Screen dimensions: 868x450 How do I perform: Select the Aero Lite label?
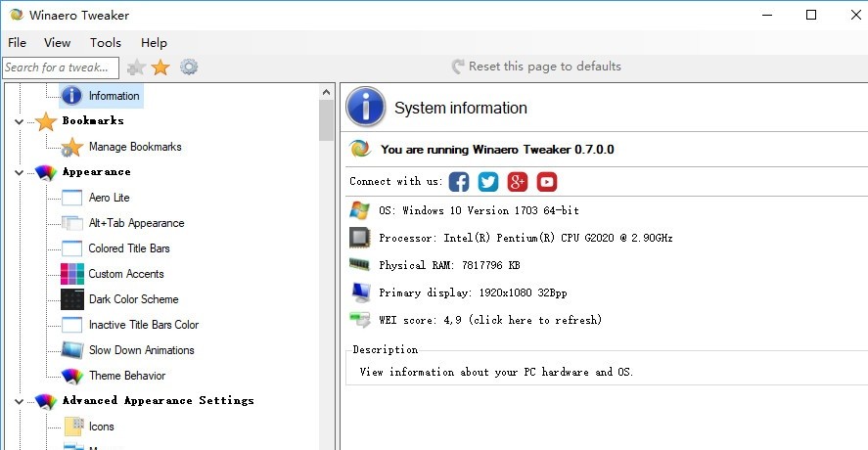[x=109, y=198]
